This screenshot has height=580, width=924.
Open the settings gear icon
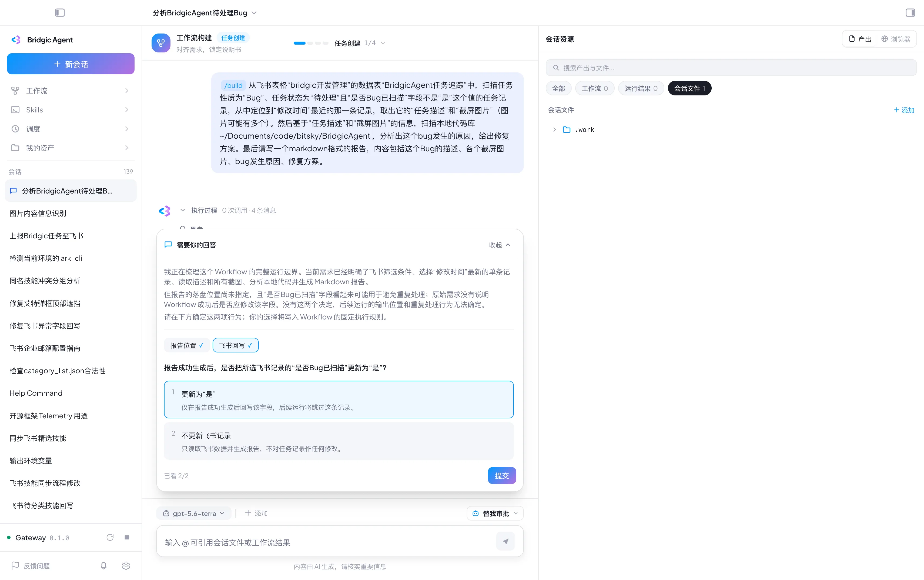(x=126, y=566)
